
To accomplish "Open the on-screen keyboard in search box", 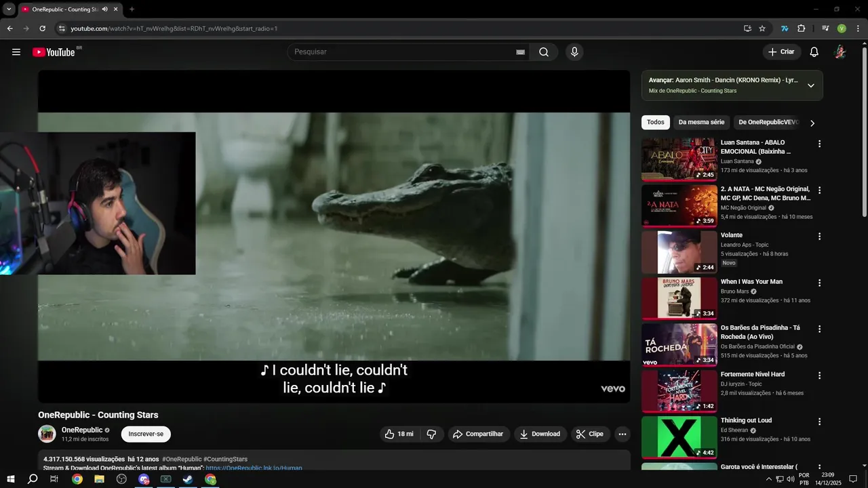I will click(x=521, y=52).
